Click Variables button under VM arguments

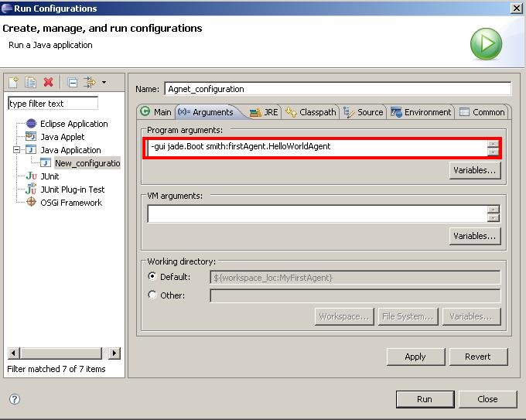pyautogui.click(x=474, y=236)
